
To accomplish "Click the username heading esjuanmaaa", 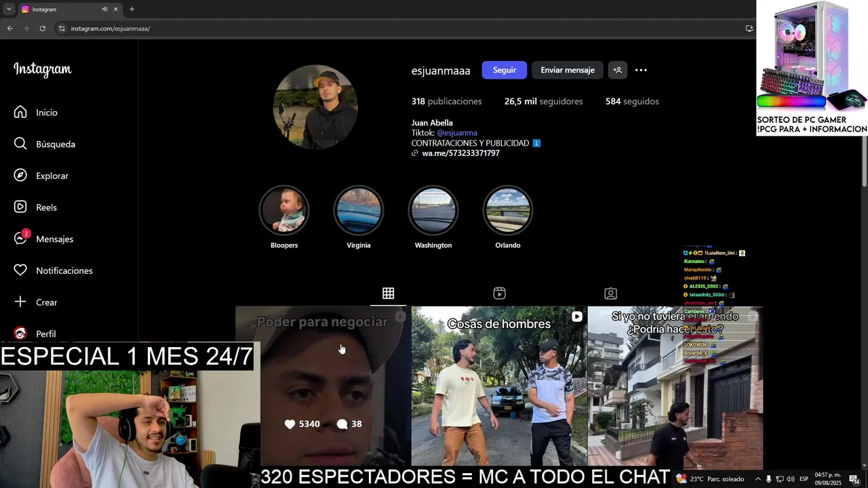I will click(x=441, y=70).
